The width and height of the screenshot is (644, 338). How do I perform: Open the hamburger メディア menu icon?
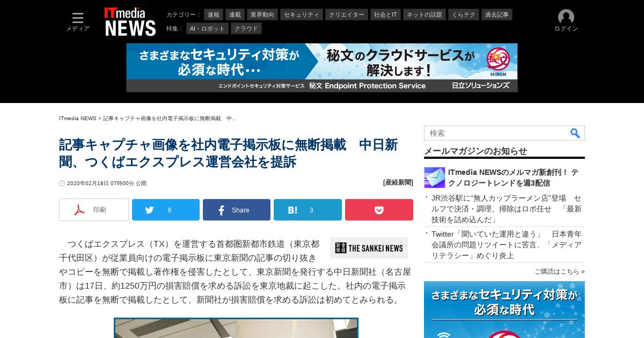pos(78,18)
